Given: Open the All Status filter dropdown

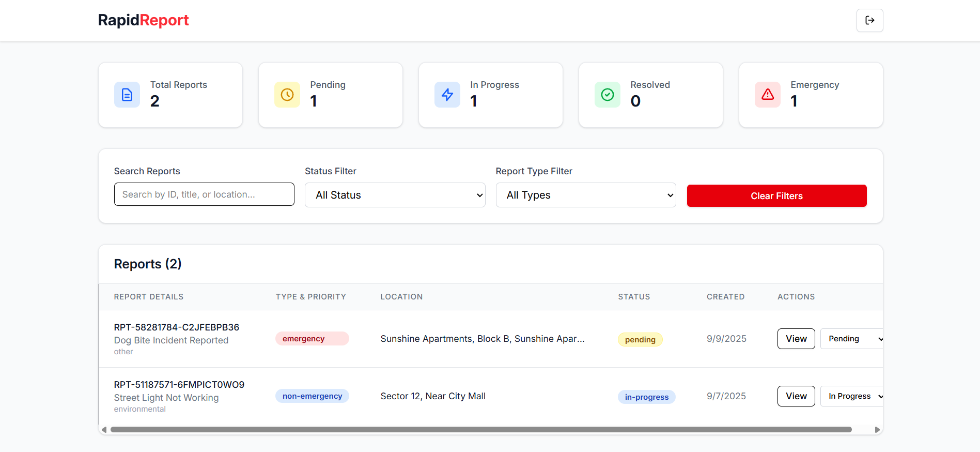Looking at the screenshot, I should click(395, 195).
